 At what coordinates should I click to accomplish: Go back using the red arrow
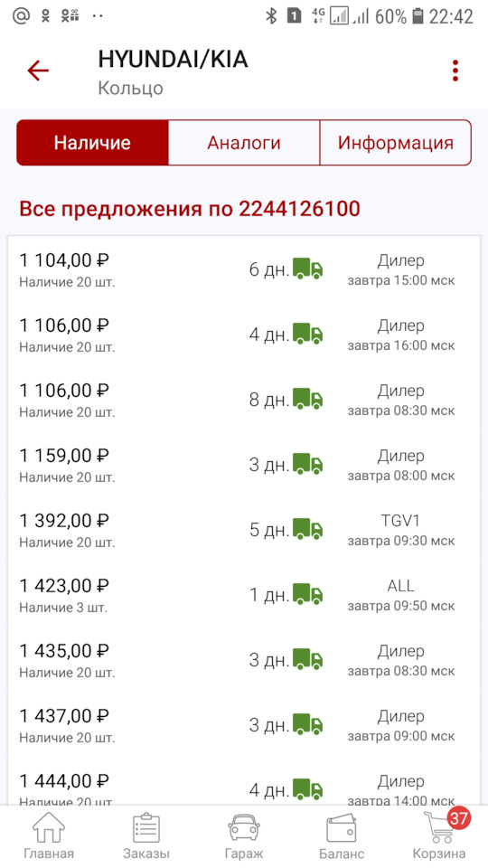[38, 71]
